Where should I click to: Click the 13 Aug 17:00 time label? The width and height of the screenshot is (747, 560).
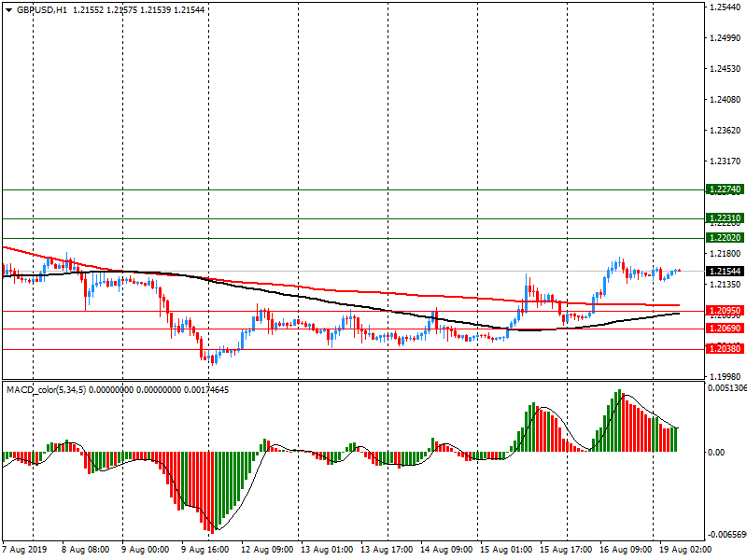[387, 550]
